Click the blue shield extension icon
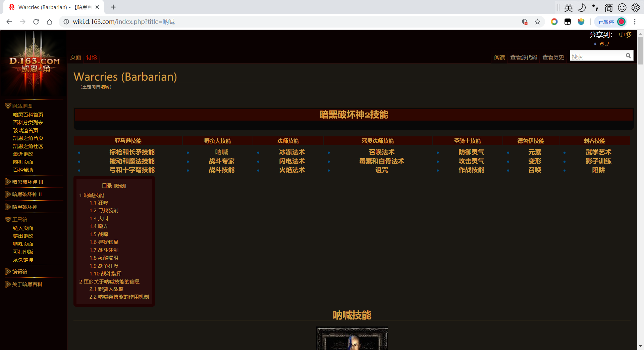Image resolution: width=644 pixels, height=350 pixels. click(x=581, y=22)
